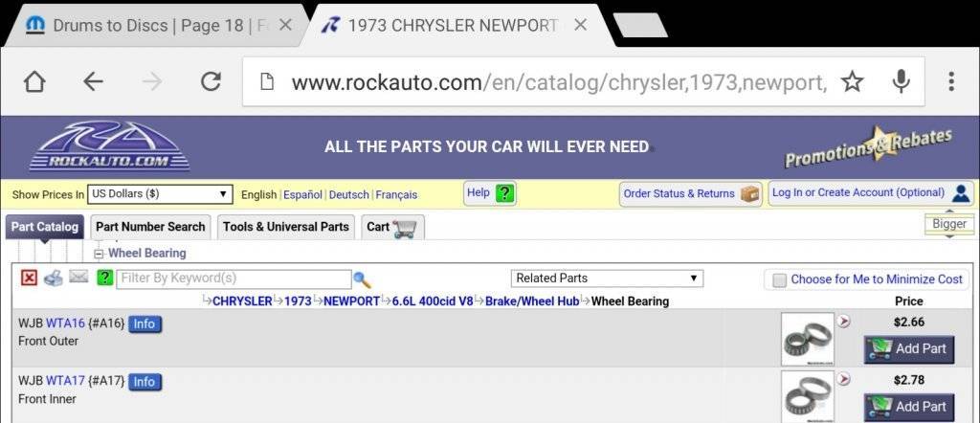Click the printer icon to print

[x=54, y=278]
